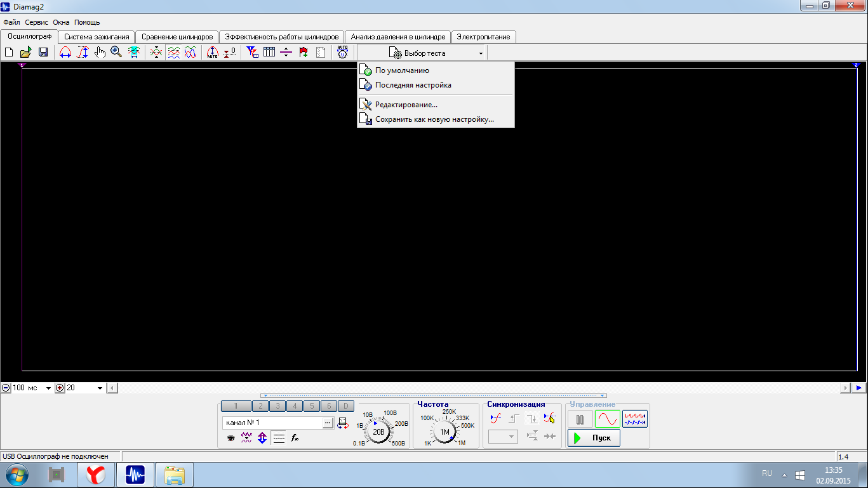Screen dimensions: 868x488
Task: Toggle channel 3 button
Action: (x=277, y=406)
